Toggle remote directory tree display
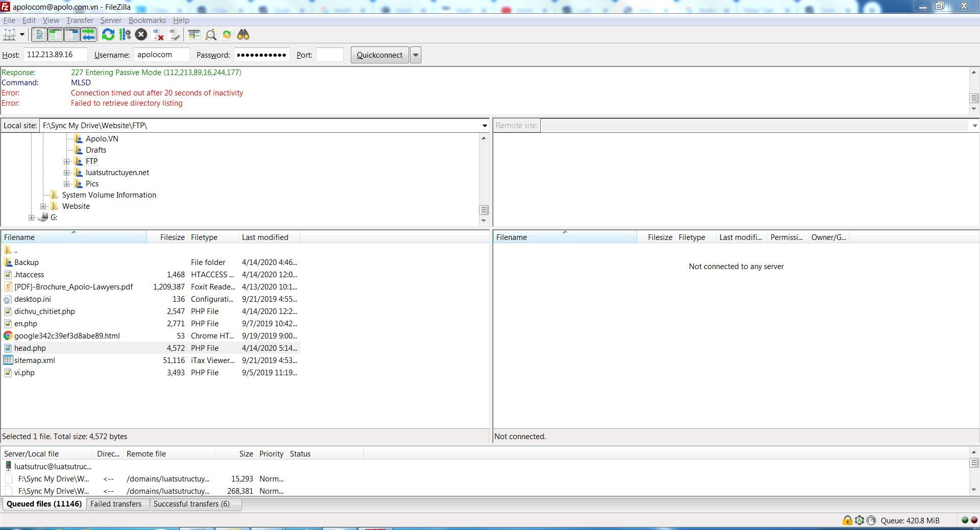 click(72, 35)
